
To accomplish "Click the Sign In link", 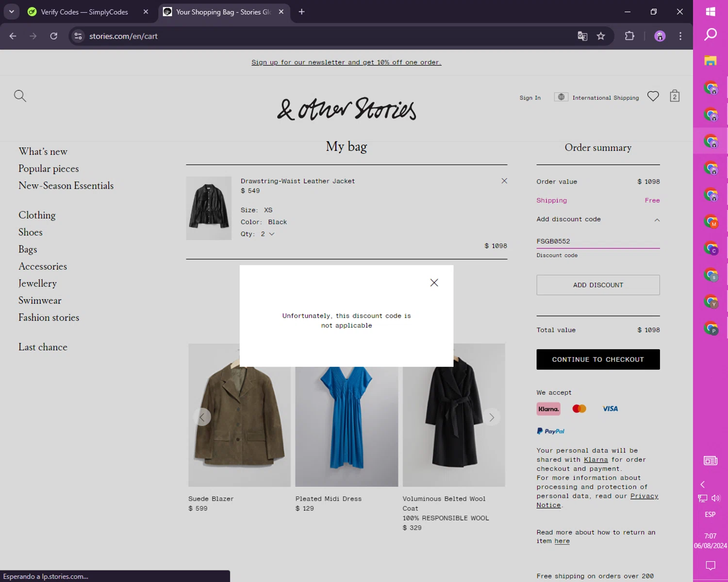I will click(530, 97).
